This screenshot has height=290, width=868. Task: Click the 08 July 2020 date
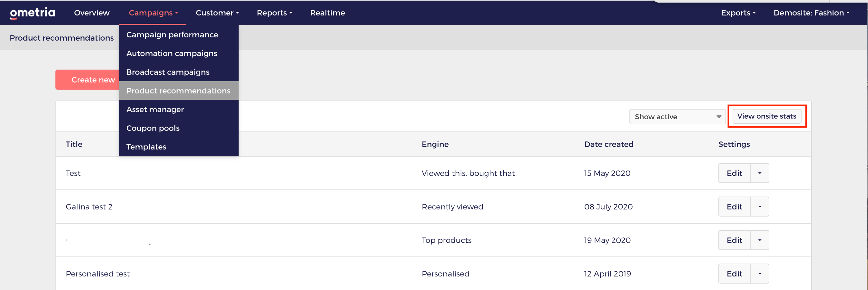click(x=608, y=207)
